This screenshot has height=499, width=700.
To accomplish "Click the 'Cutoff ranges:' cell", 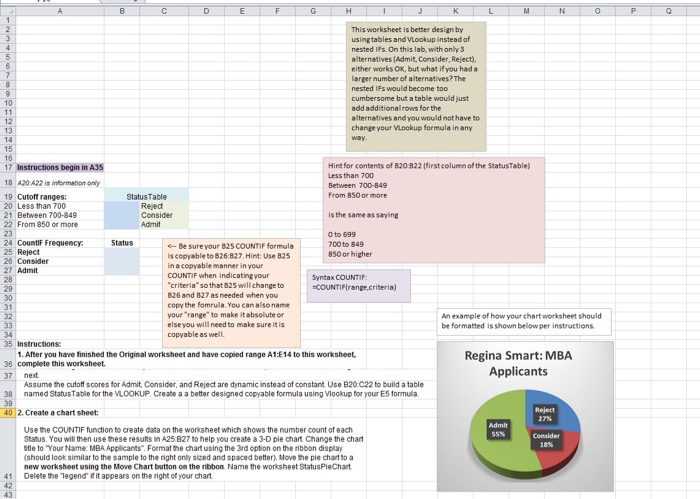I will (x=60, y=197).
